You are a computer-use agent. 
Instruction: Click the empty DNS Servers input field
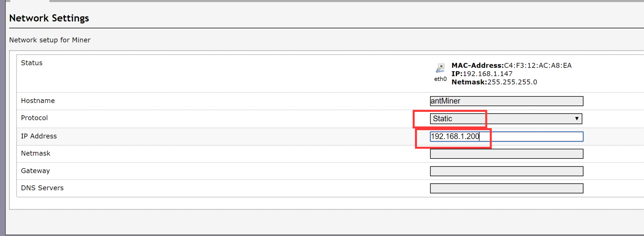tap(506, 188)
